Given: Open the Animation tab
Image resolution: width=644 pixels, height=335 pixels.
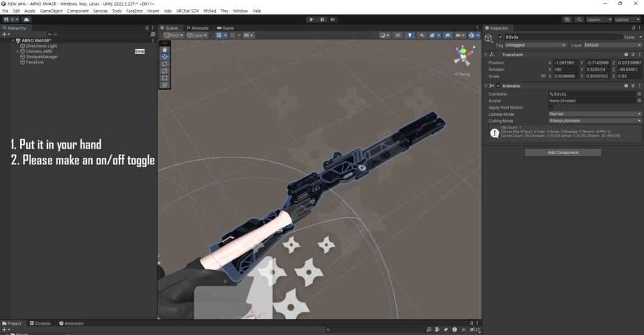Looking at the screenshot, I should 72,324.
